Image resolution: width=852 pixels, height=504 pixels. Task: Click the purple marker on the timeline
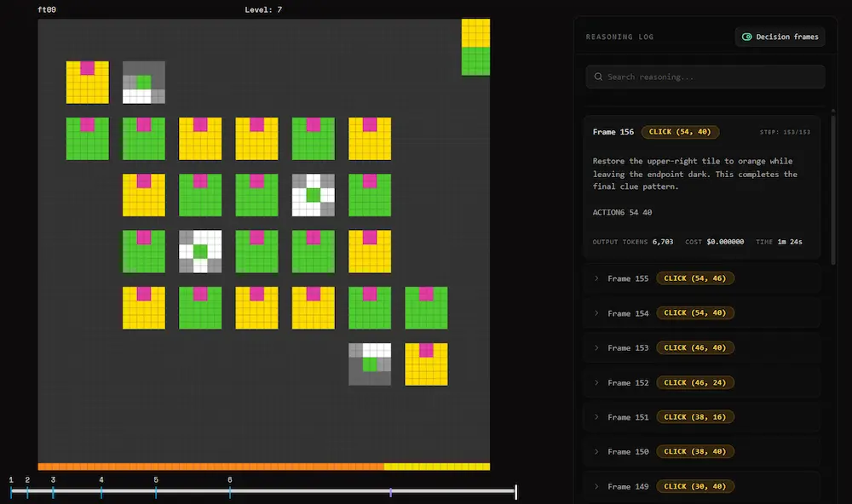[x=391, y=492]
